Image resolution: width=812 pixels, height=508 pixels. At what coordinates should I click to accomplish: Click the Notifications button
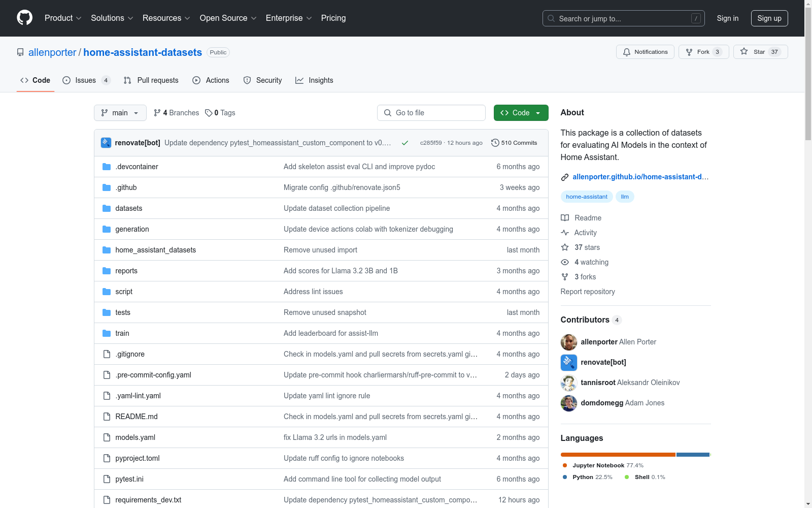coord(645,52)
